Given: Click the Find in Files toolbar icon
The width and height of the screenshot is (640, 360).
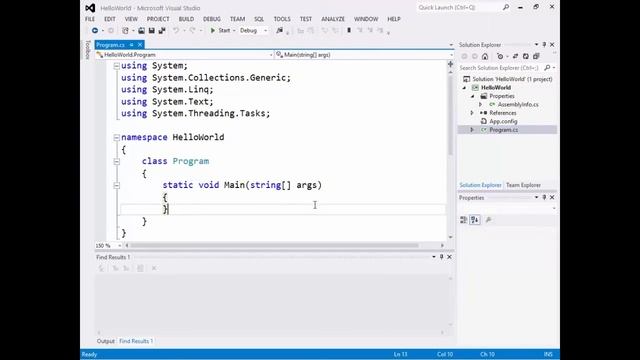Looking at the screenshot, I should click(x=280, y=31).
